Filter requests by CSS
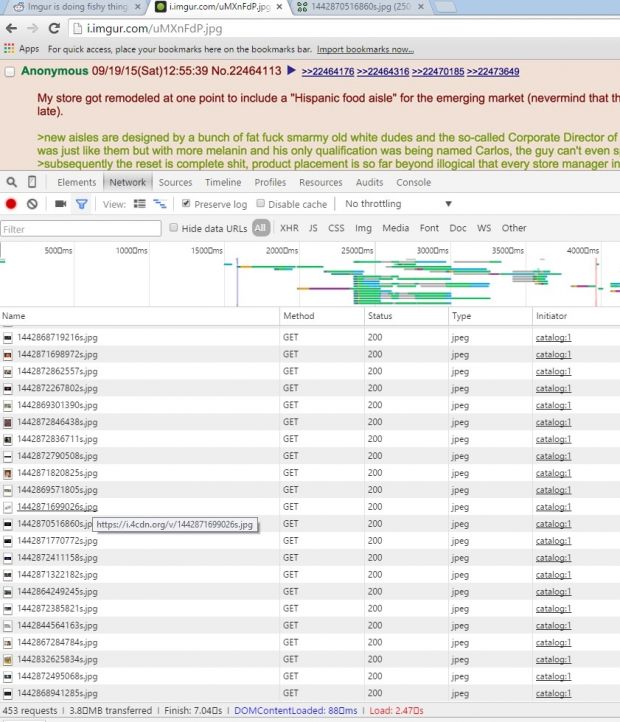 pyautogui.click(x=336, y=228)
